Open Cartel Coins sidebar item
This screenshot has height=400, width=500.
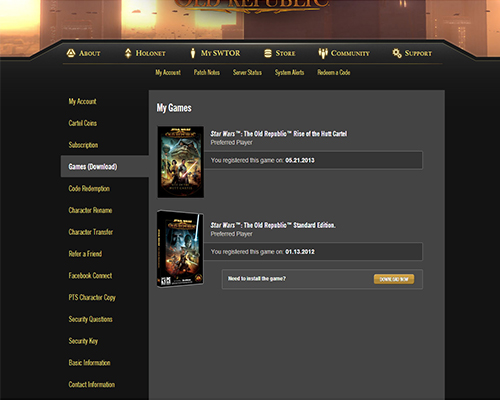point(83,123)
